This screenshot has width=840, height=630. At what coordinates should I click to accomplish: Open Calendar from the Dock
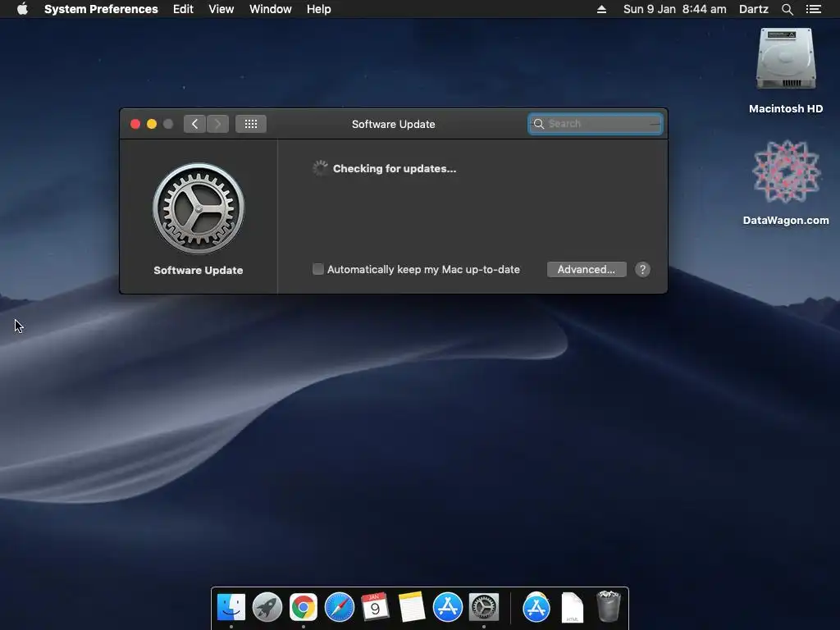(x=375, y=607)
